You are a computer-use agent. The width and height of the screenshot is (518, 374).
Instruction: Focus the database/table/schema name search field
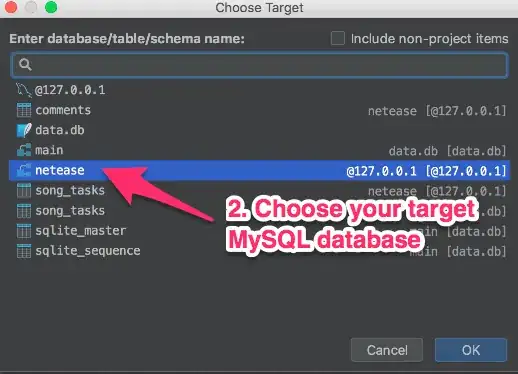[259, 65]
